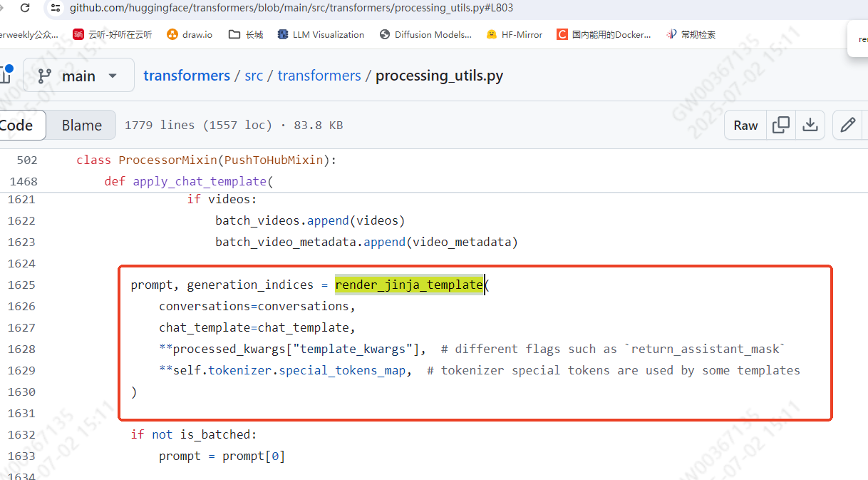Click sticky line number 1468
The height and width of the screenshot is (480, 868).
tap(24, 181)
